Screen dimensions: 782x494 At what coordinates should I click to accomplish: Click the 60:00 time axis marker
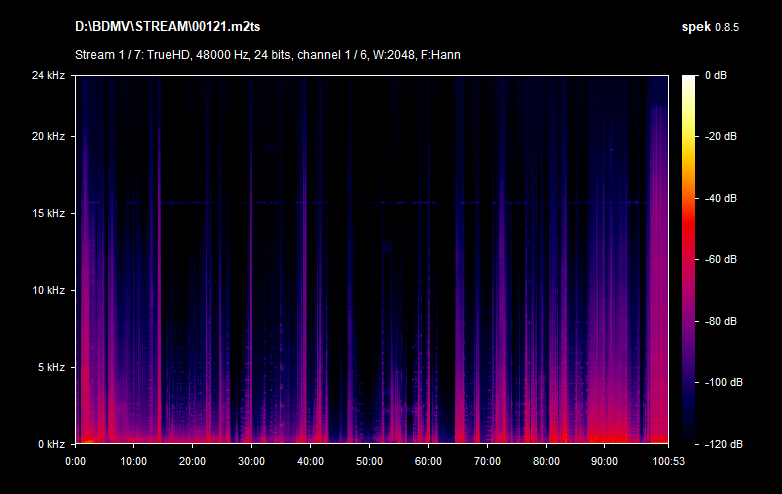(x=428, y=462)
